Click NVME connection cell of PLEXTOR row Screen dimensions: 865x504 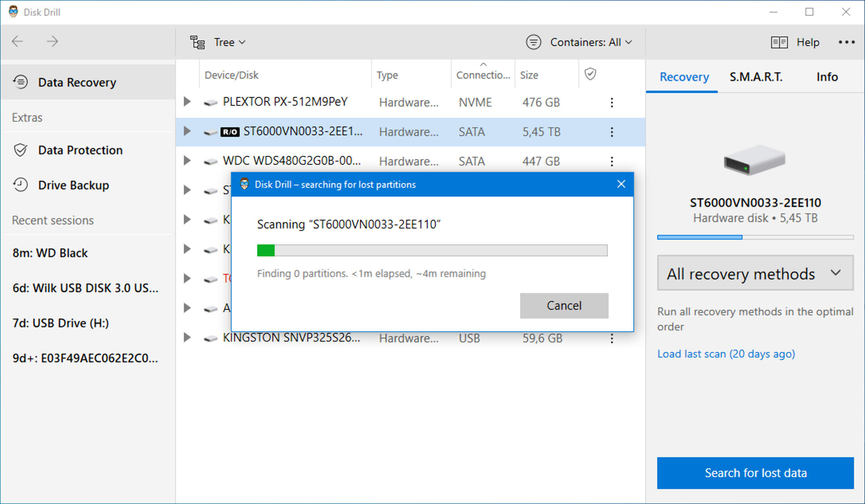point(475,102)
